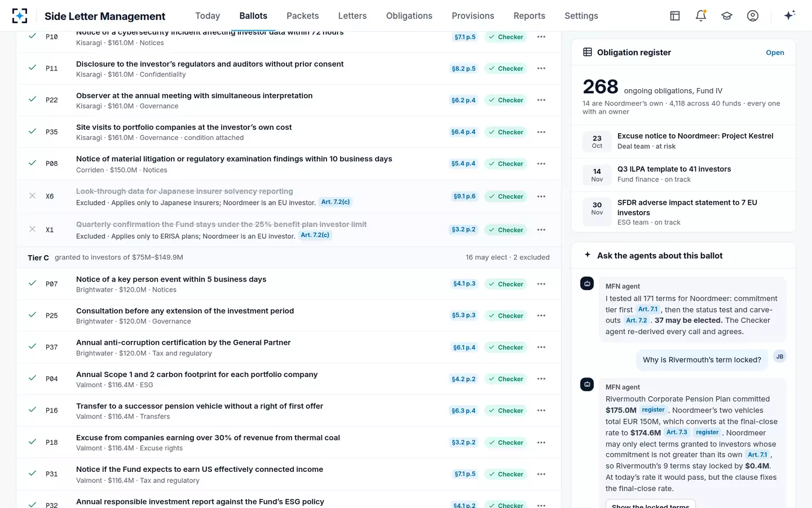The width and height of the screenshot is (812, 508).
Task: Click Art. 7.3 reference in agent reply
Action: (x=677, y=432)
